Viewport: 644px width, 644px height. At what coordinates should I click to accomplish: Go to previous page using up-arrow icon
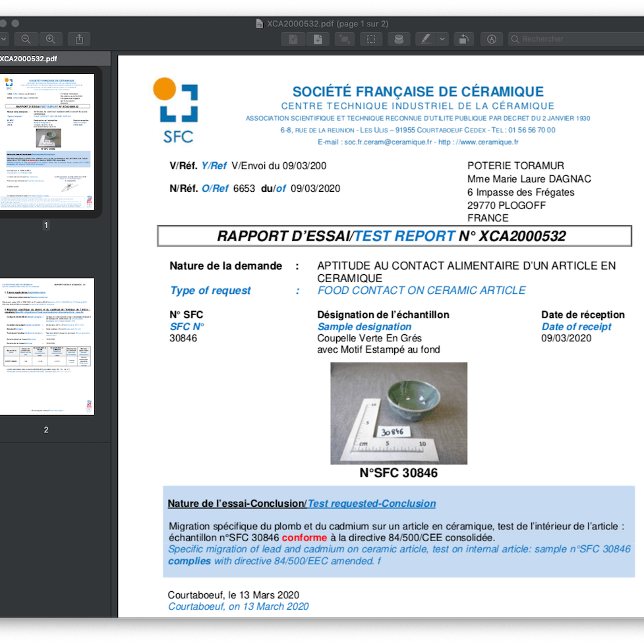(293, 39)
